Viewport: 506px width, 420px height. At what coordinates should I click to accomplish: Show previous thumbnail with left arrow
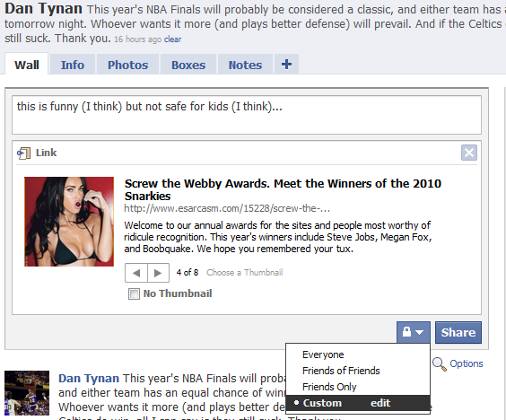(136, 273)
